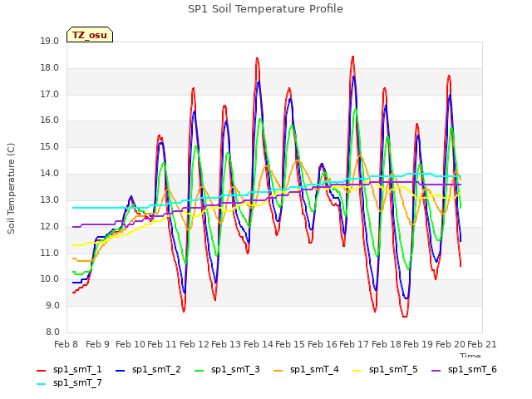Screen dimensions: 532x399
Task: Click the 18.0 y-axis tick label
Action: [50, 67]
